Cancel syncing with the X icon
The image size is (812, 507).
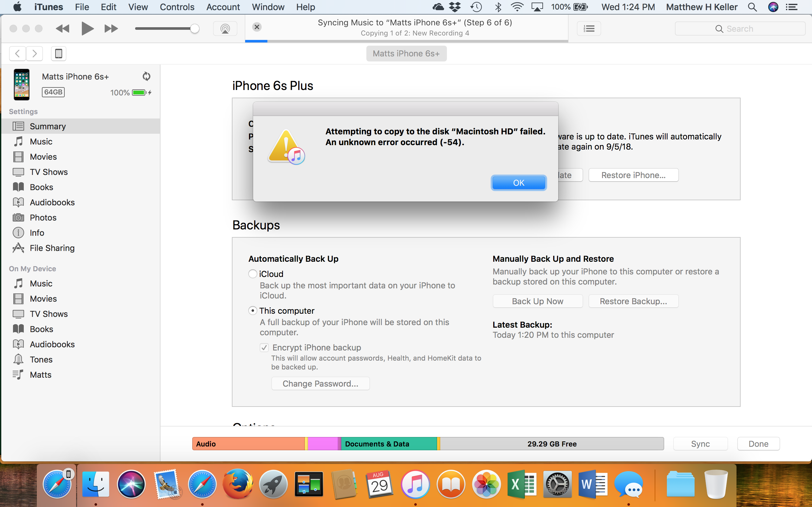point(257,27)
